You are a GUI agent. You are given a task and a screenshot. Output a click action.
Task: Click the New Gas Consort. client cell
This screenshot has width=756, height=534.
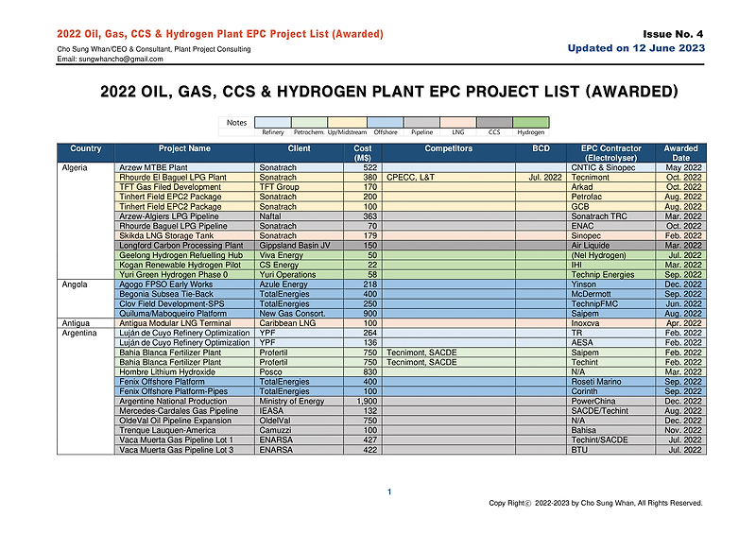point(299,314)
